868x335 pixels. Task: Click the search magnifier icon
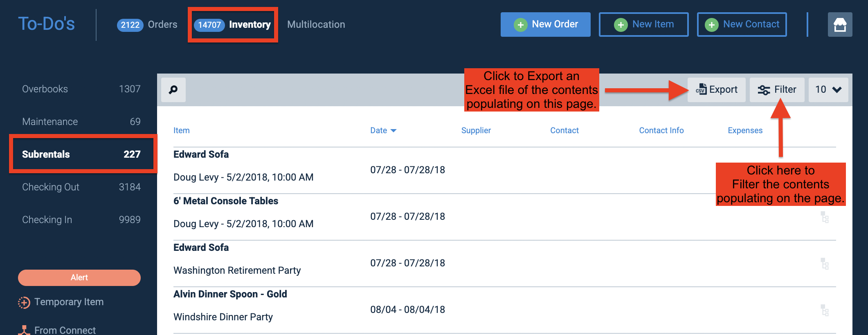(173, 89)
